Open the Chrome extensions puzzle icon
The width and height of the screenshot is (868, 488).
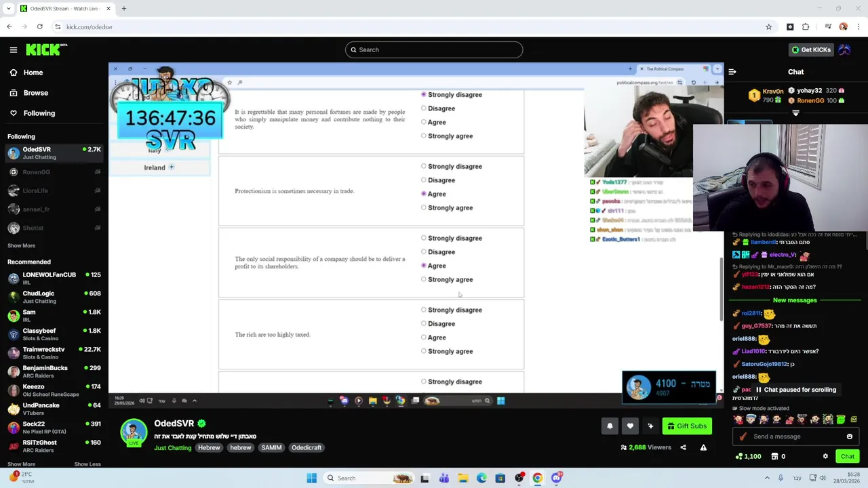click(806, 27)
